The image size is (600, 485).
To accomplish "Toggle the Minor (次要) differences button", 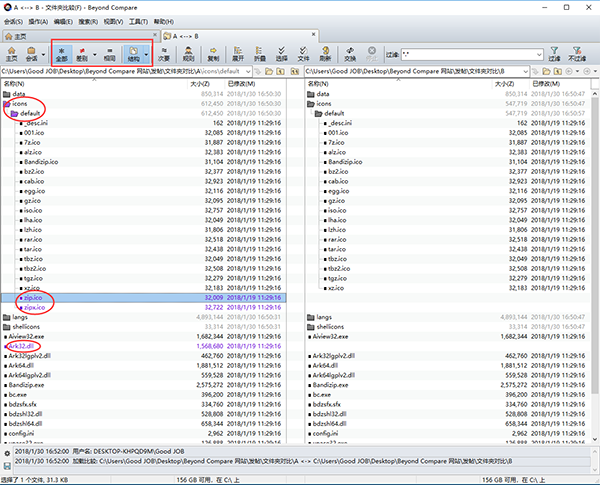I will pos(164,54).
